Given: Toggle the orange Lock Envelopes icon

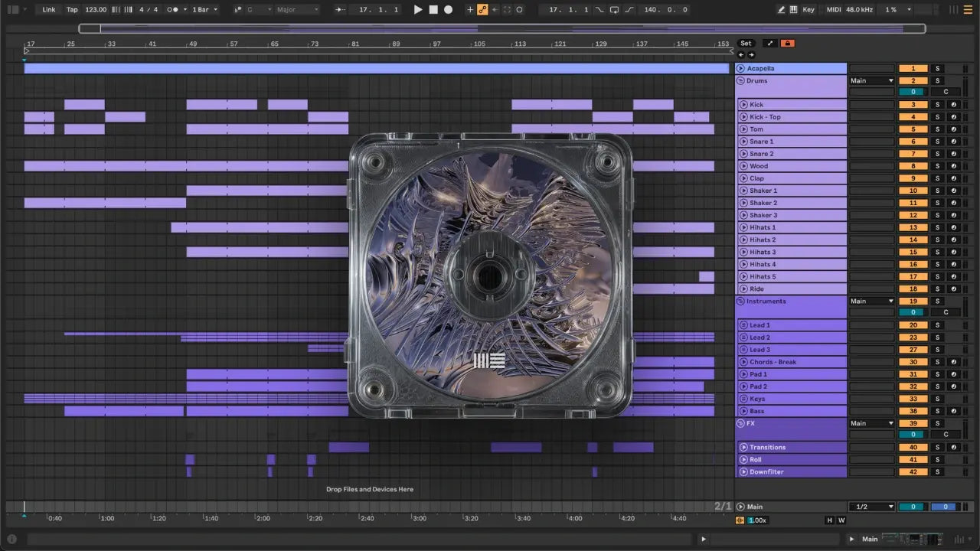Looking at the screenshot, I should 787,44.
